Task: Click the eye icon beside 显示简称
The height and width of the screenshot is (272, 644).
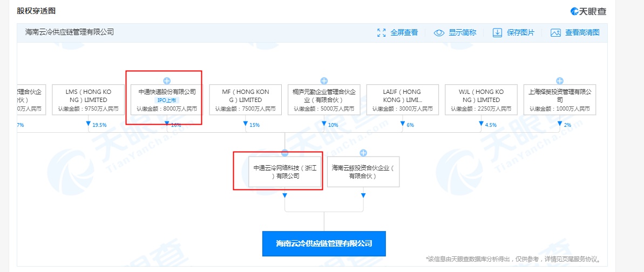Action: pos(439,33)
